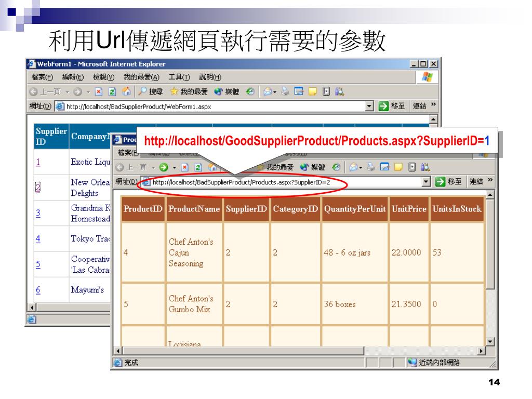This screenshot has height=399, width=532.
Task: Expand address dropdown in WebForm1 window
Action: (369, 107)
